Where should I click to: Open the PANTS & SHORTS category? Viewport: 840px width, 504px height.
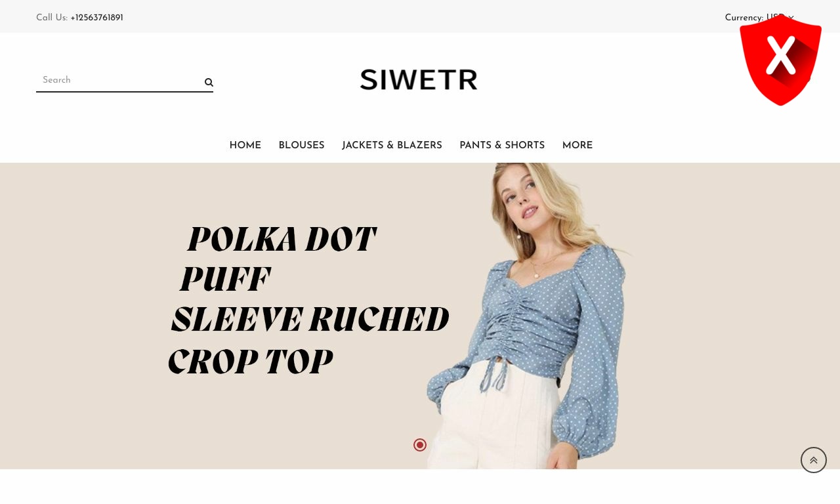point(502,146)
